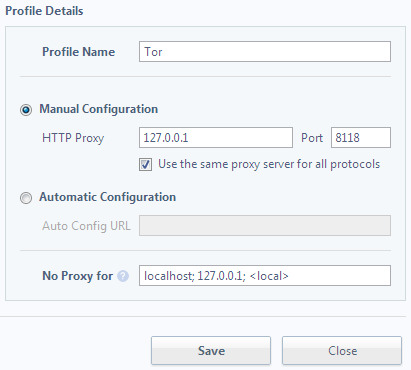
Task: Click the Profile Details heading
Action: point(44,11)
